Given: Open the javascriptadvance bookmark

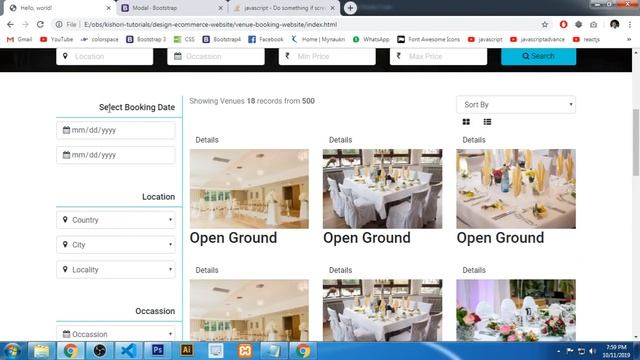Looking at the screenshot, I should (x=538, y=39).
